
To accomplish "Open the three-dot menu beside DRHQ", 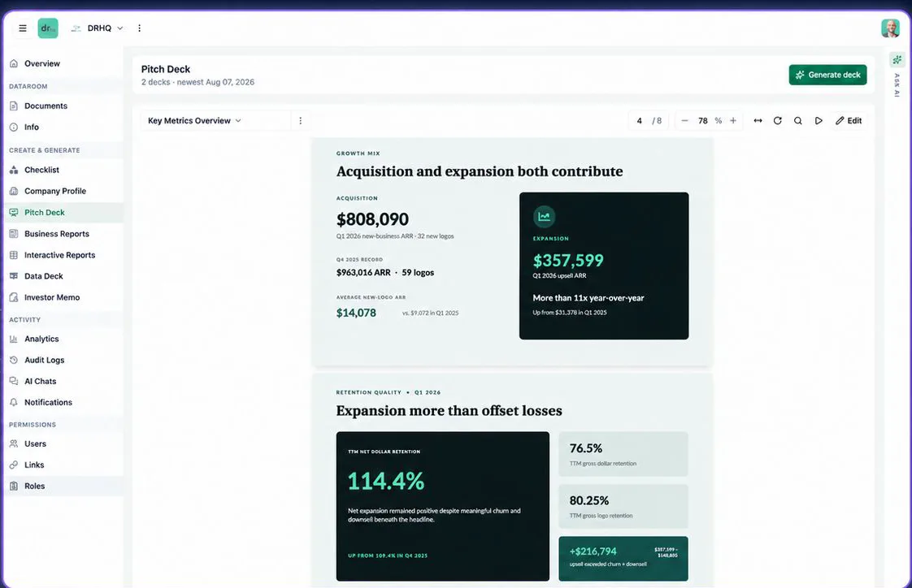I will 139,28.
